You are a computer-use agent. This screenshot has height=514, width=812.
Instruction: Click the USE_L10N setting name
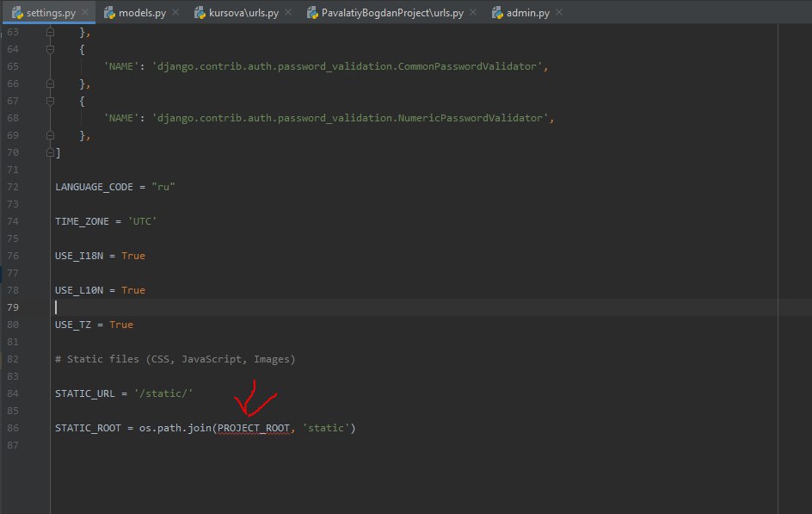(79, 290)
